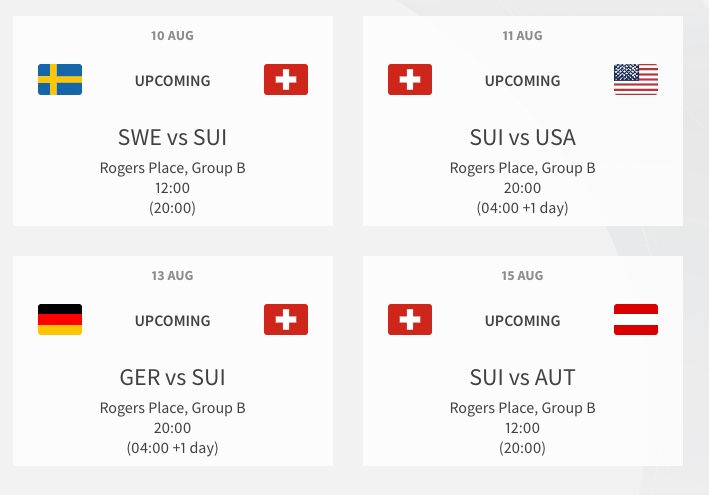709x495 pixels.
Task: Click Switzerland flag in SUI vs AUT card
Action: 410,320
